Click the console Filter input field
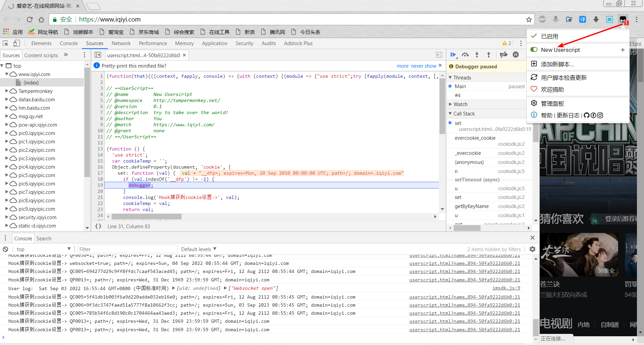Image resolution: width=644 pixels, height=345 pixels. point(127,249)
